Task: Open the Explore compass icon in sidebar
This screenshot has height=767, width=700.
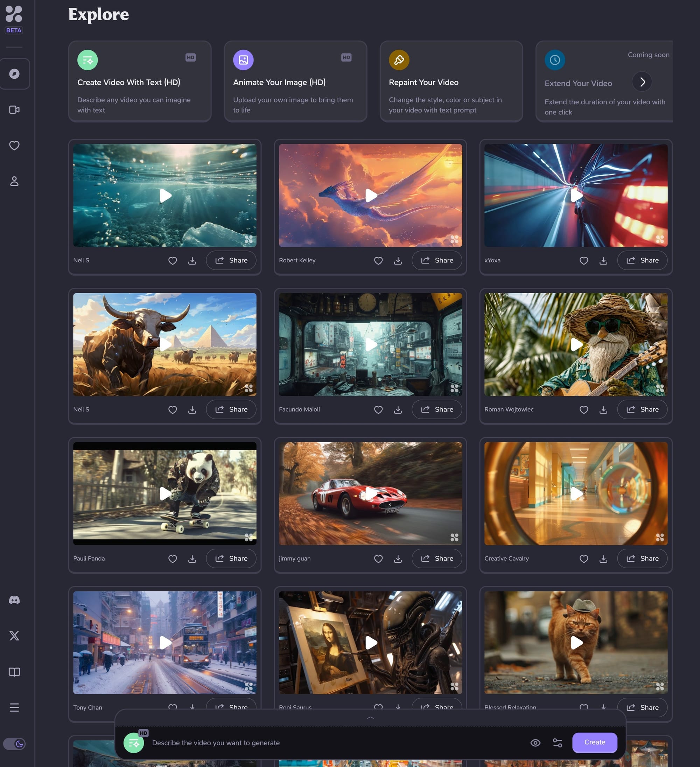Action: click(14, 74)
